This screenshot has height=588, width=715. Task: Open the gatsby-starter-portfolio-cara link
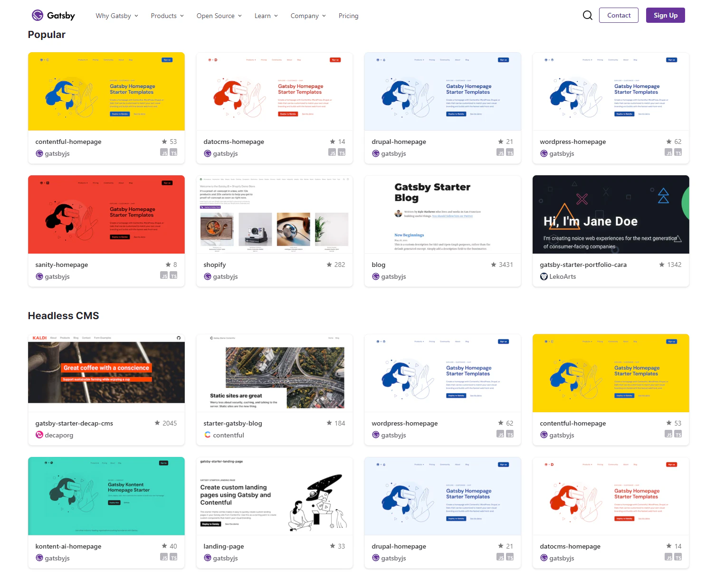[583, 265]
